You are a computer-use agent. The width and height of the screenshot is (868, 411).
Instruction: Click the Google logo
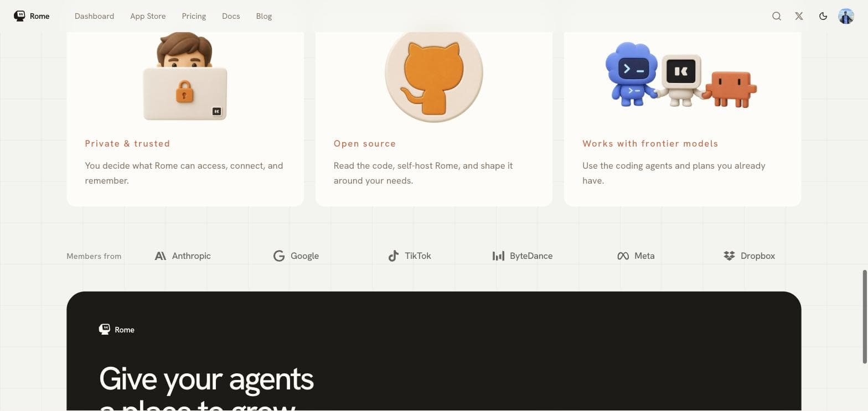coord(296,256)
